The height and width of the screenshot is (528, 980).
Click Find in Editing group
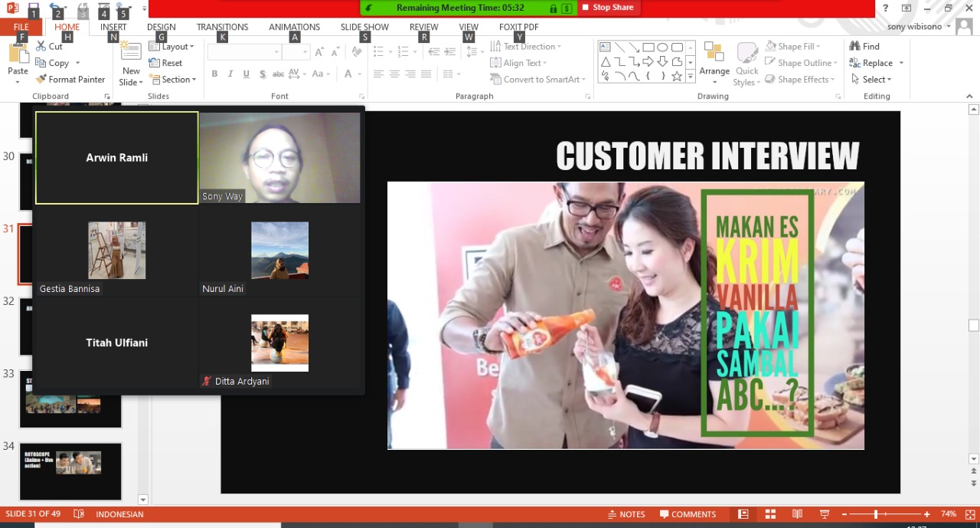tap(864, 47)
